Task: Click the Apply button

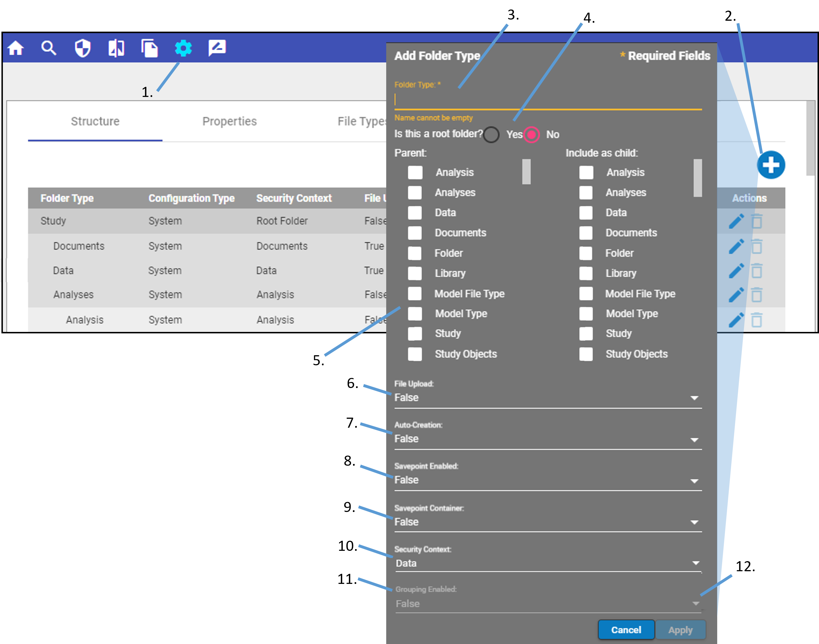Action: click(x=680, y=630)
